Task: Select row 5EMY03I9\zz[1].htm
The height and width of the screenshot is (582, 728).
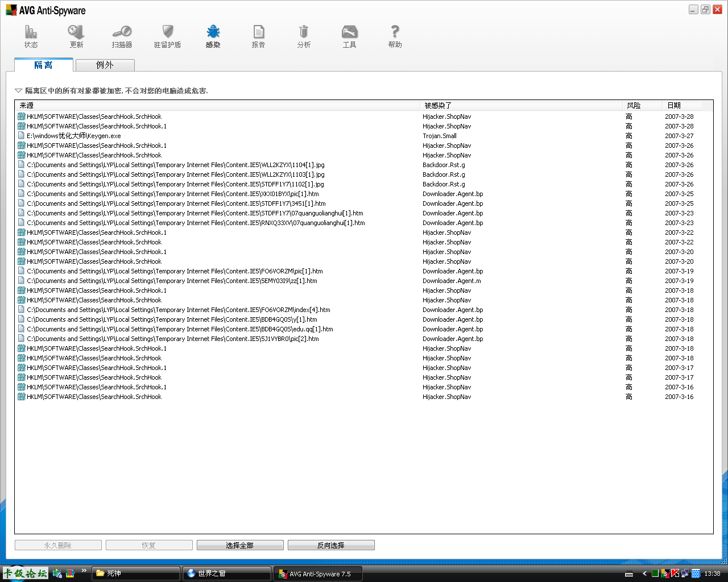Action: coord(364,281)
